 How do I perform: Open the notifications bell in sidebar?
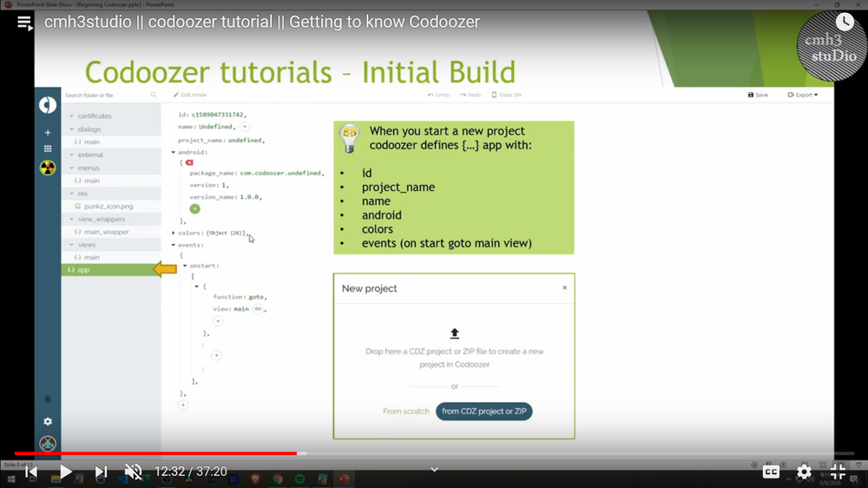48,399
